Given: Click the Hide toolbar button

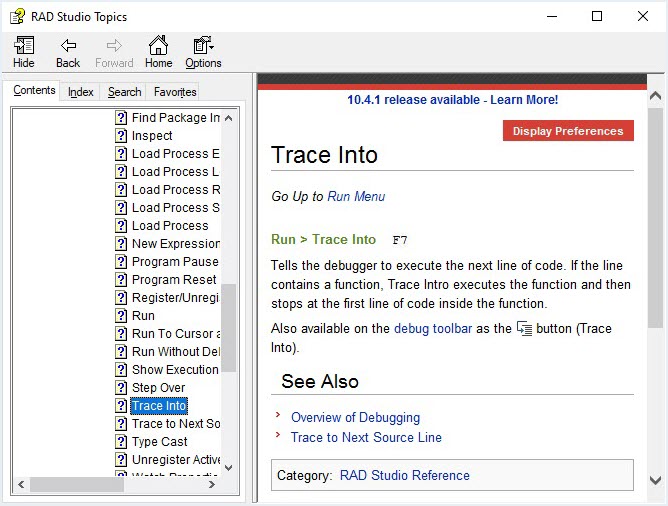Looking at the screenshot, I should pyautogui.click(x=24, y=52).
